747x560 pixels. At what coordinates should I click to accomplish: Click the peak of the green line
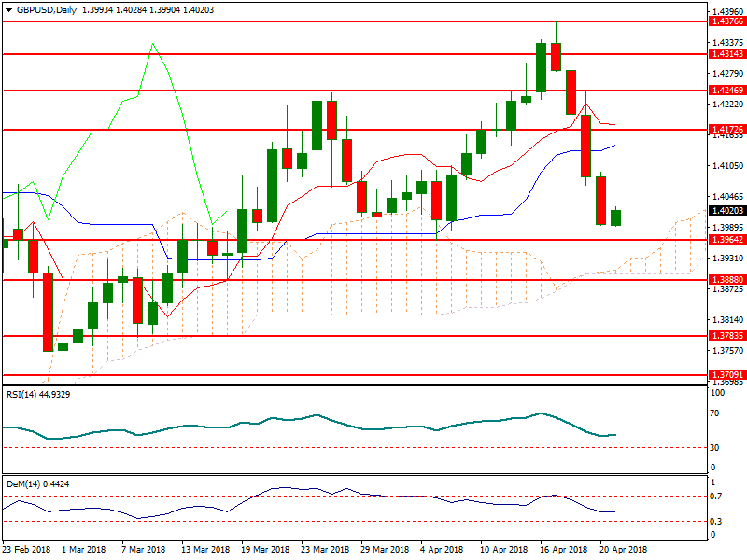(x=152, y=43)
